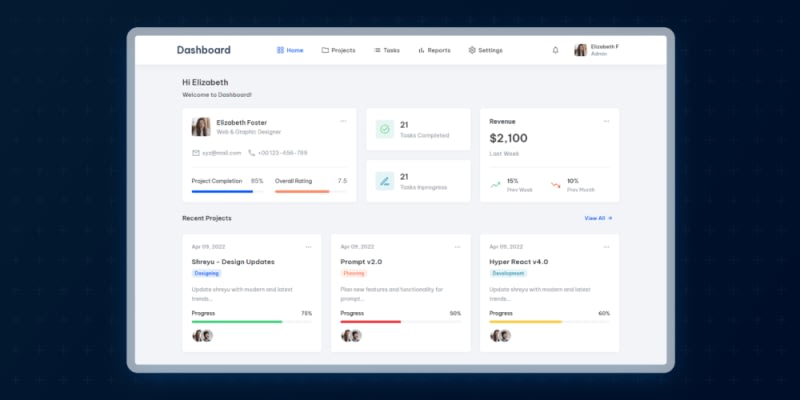
Task: Click the Tasks Completed checkmark icon
Action: [x=385, y=129]
